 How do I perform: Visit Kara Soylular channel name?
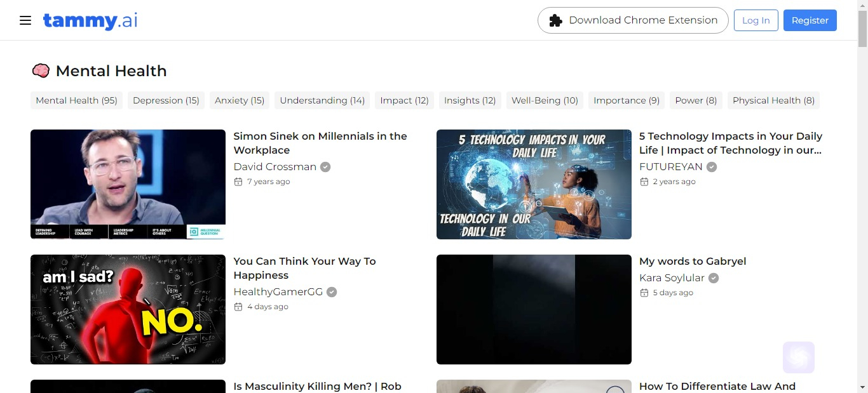[672, 278]
